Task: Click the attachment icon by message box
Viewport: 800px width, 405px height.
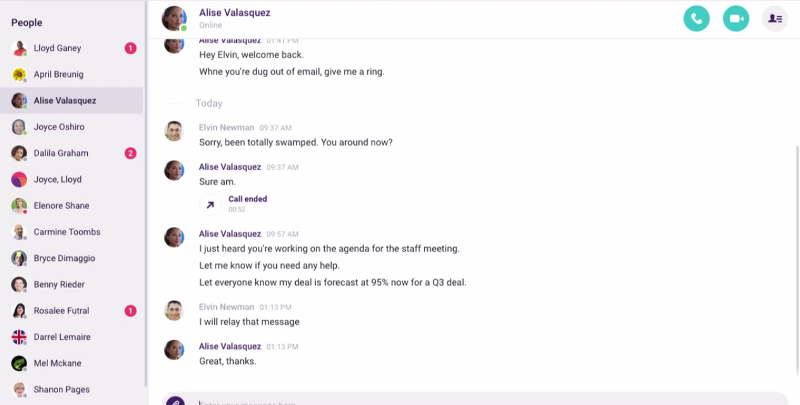Action: click(x=175, y=400)
